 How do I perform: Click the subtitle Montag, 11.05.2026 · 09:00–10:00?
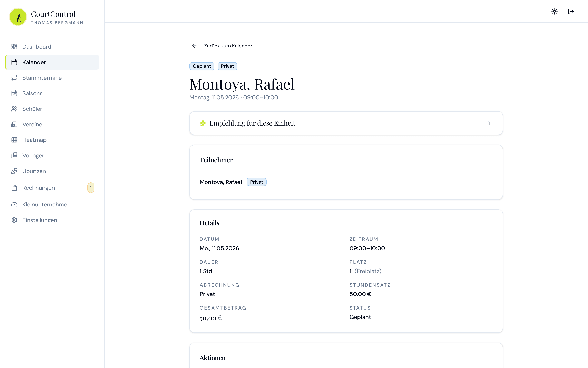click(234, 97)
